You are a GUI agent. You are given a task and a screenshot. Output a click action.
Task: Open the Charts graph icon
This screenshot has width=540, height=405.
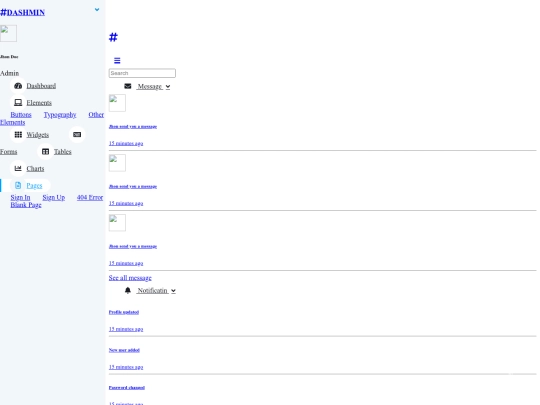[18, 168]
